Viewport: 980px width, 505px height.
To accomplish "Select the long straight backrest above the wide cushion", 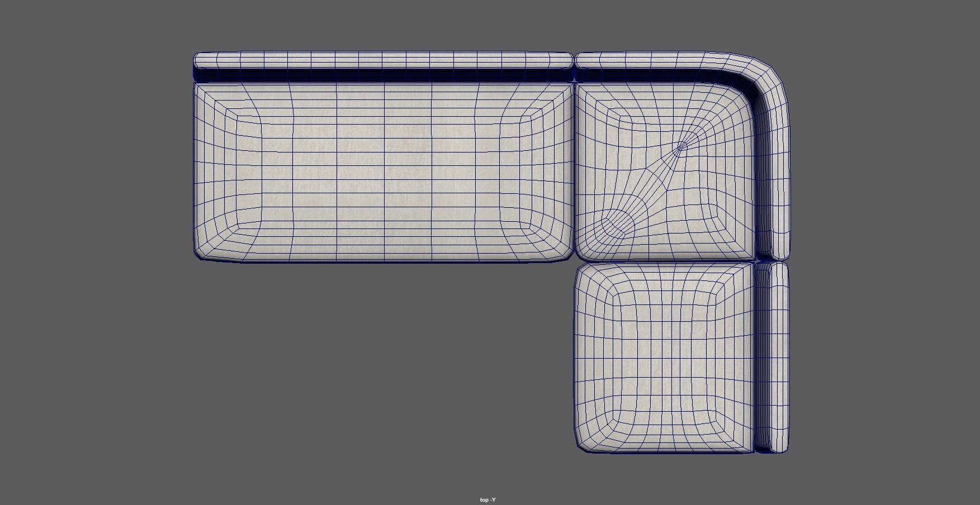I will pyautogui.click(x=384, y=67).
